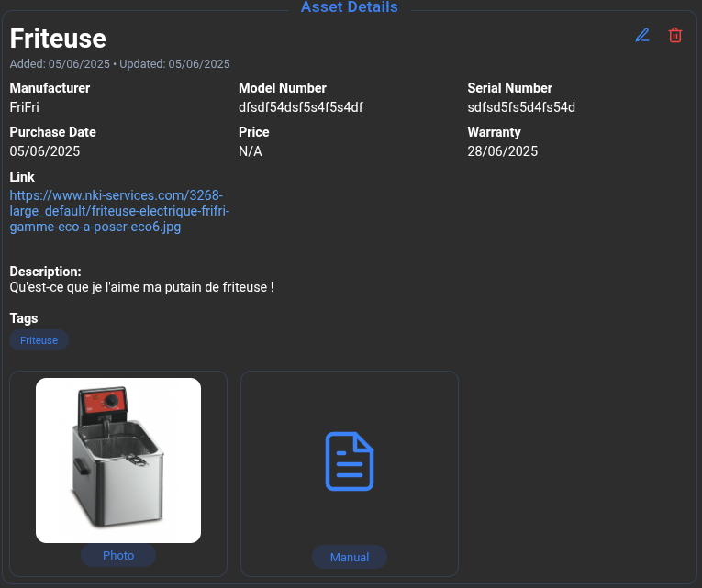Click the Added and Updated dates line
The image size is (702, 588).
tap(119, 64)
